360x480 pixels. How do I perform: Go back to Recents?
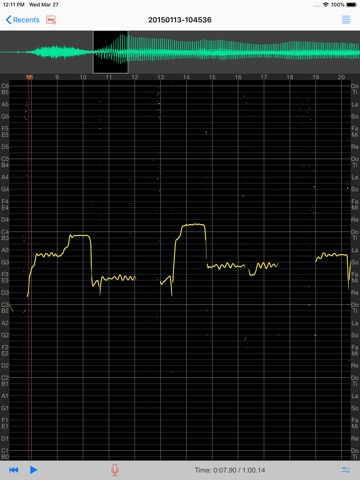pos(23,20)
